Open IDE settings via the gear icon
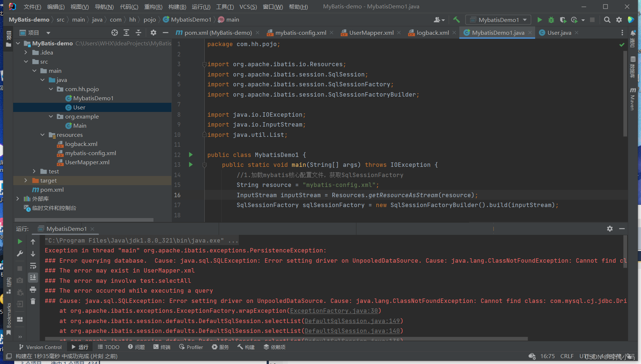 (619, 20)
